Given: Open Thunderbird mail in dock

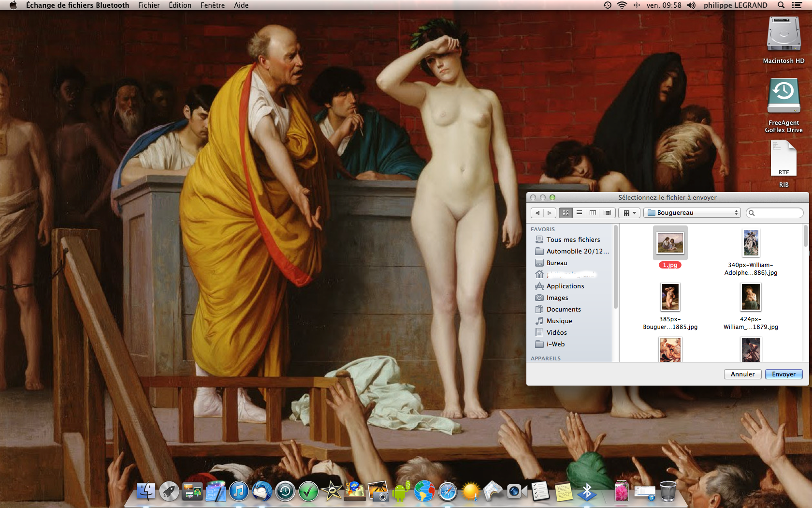Looking at the screenshot, I should [262, 492].
